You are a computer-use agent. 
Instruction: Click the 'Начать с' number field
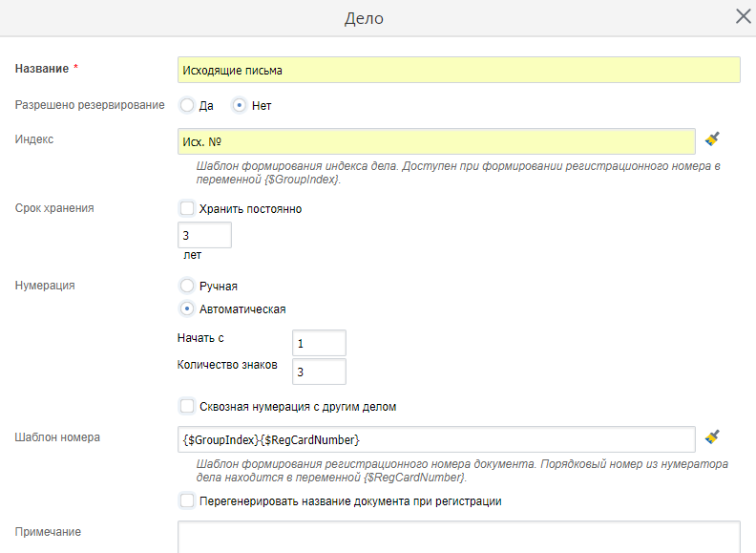pos(319,343)
